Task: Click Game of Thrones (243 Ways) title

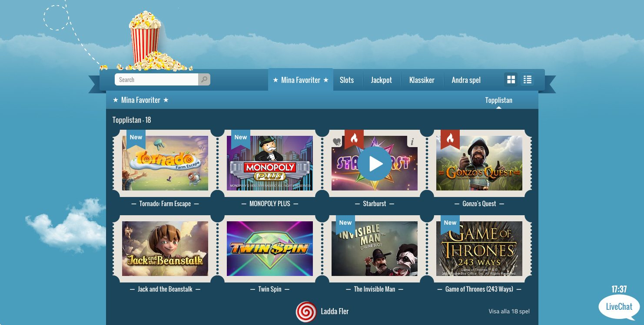Action: [479, 289]
